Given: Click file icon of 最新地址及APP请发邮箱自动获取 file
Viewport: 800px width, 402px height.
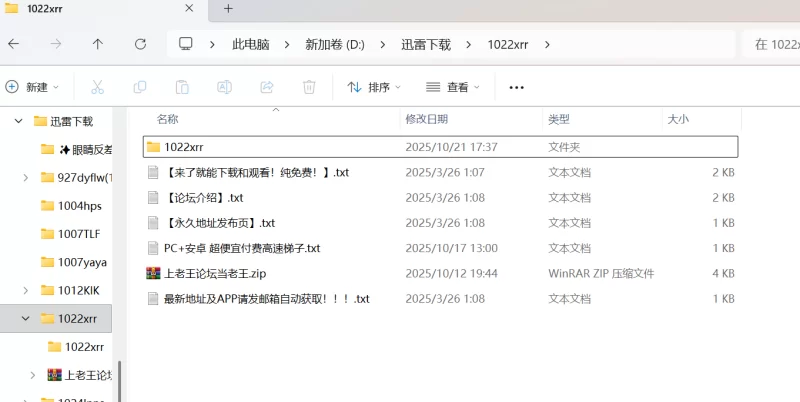Looking at the screenshot, I should click(153, 298).
